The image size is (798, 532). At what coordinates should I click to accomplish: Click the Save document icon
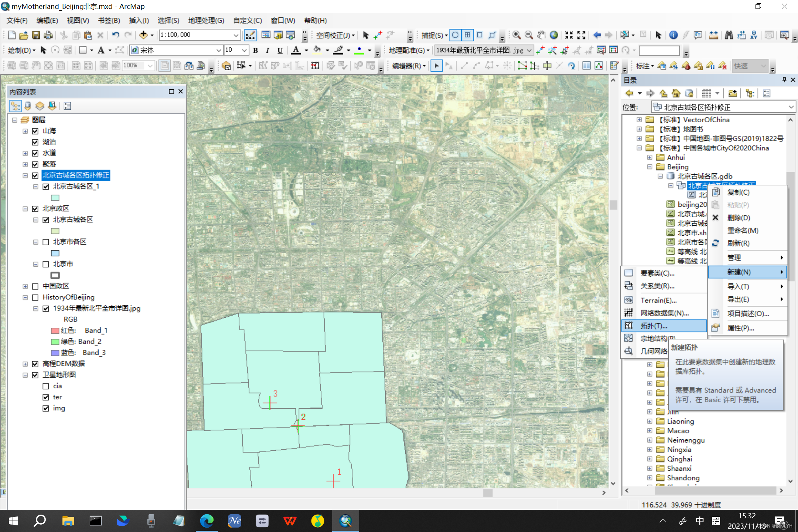(x=36, y=35)
